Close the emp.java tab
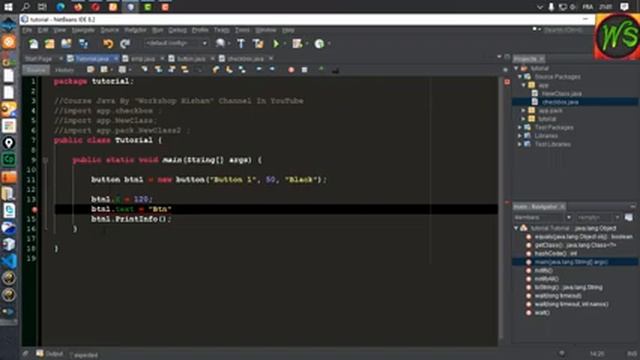The height and width of the screenshot is (360, 640). coord(162,59)
